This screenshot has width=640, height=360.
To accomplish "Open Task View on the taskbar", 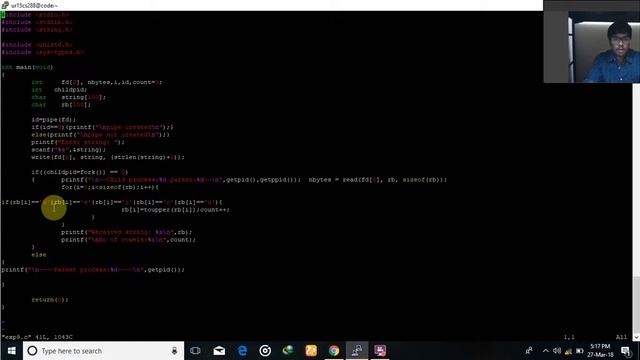I will coord(196,351).
